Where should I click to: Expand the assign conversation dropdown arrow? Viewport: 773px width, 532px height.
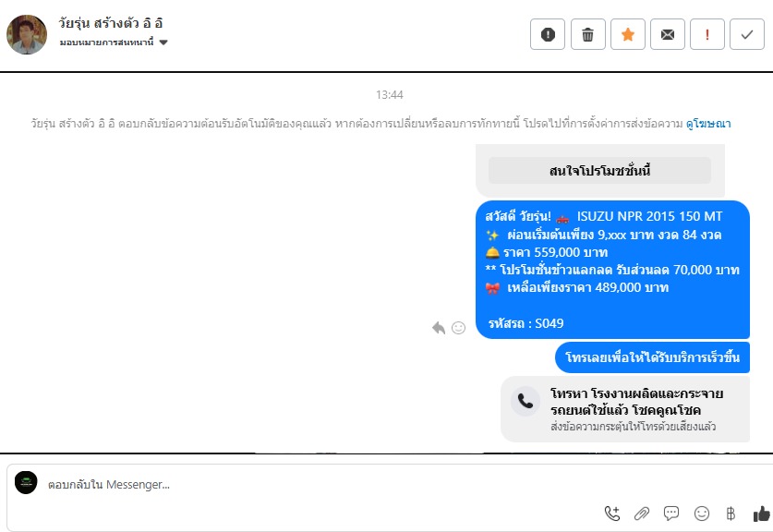(x=163, y=42)
